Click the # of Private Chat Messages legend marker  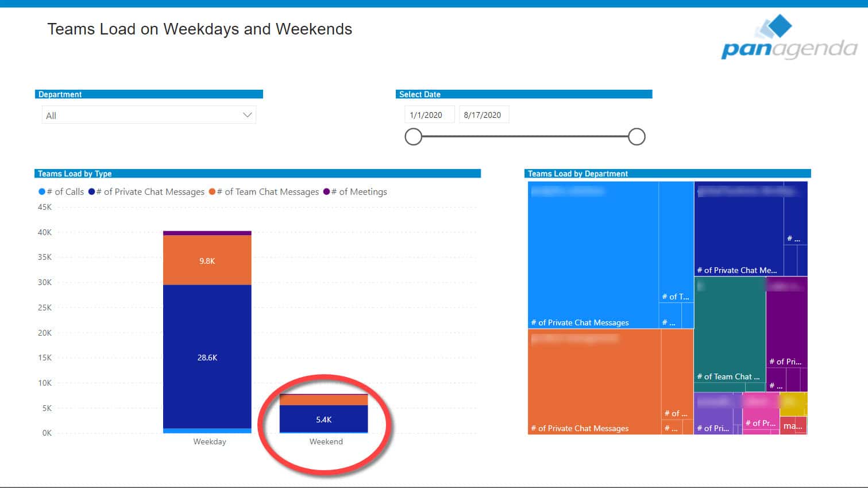91,191
